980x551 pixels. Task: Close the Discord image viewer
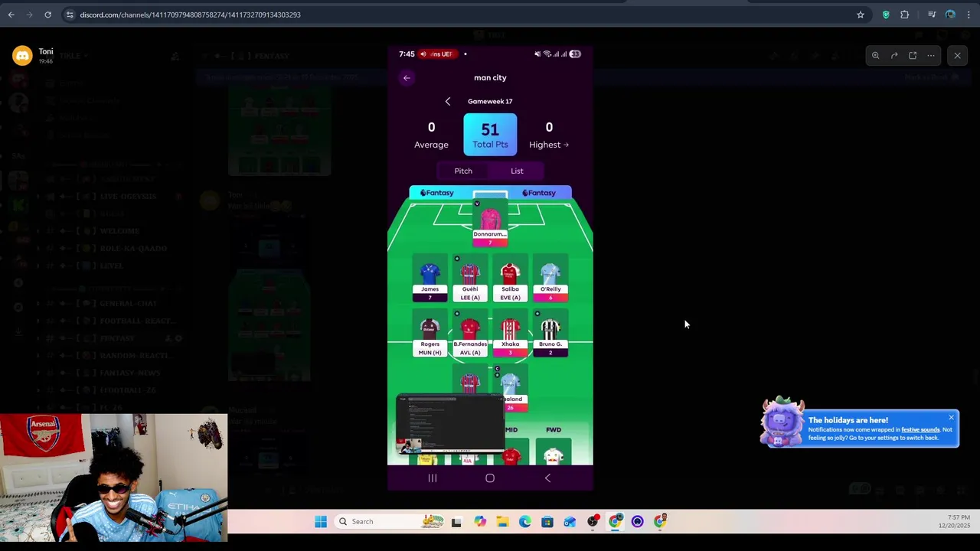pos(957,55)
